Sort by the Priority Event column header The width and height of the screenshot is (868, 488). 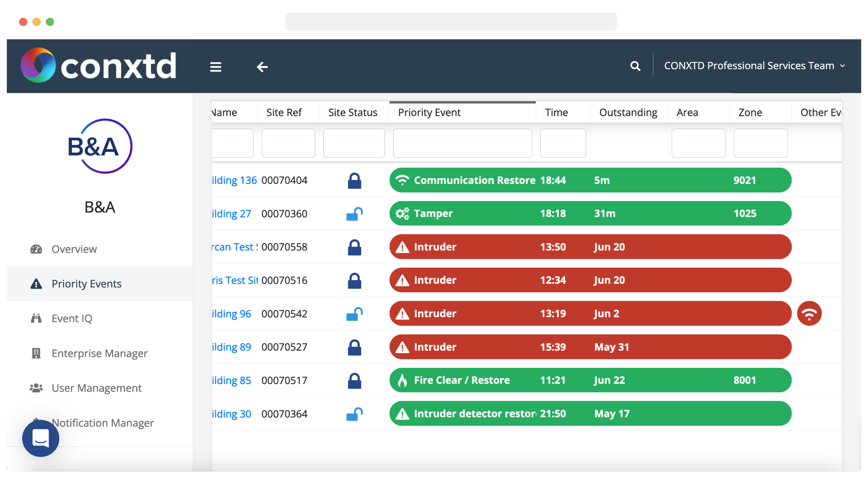click(x=429, y=112)
